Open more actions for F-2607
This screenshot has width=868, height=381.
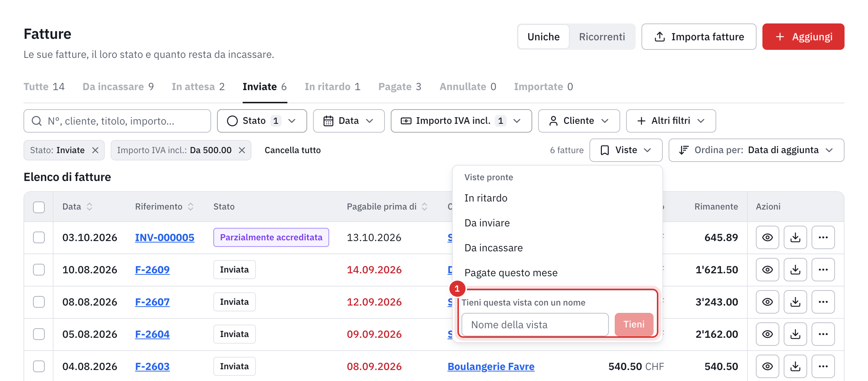pos(823,302)
